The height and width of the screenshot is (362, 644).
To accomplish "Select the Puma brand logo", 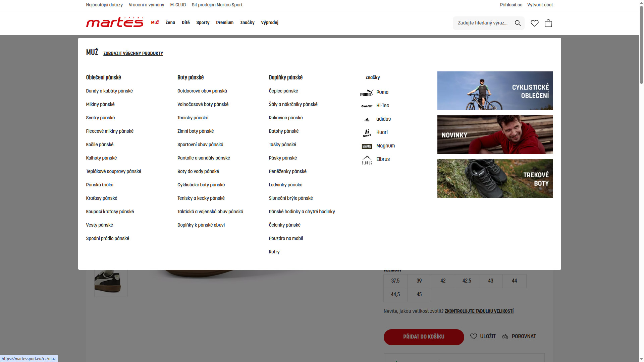I will [367, 93].
